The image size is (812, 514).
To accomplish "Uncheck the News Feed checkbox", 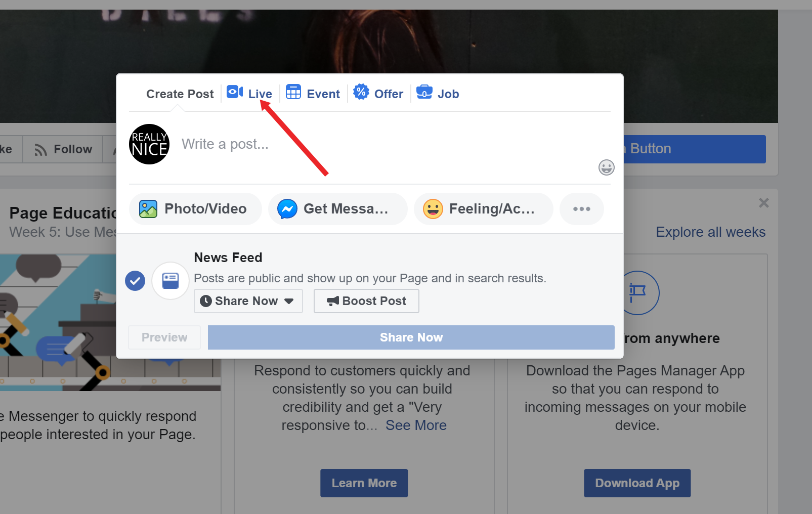I will click(135, 281).
